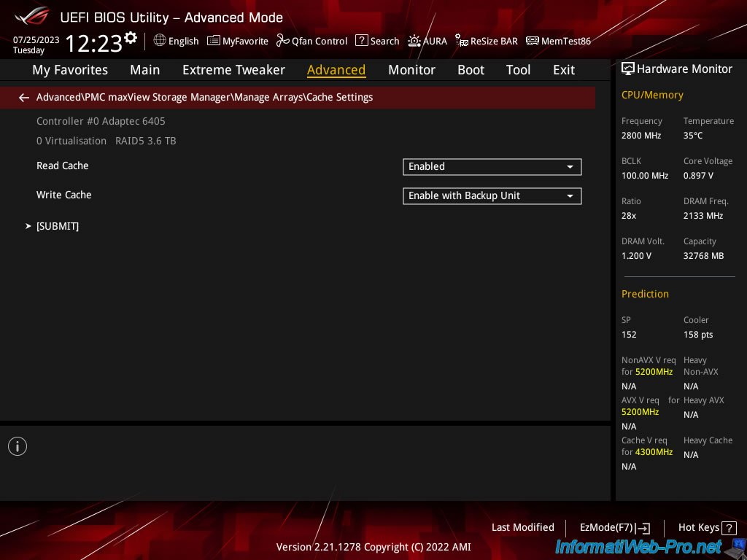This screenshot has height=560, width=747.
Task: Open MyFavorite list icon
Action: [x=214, y=41]
